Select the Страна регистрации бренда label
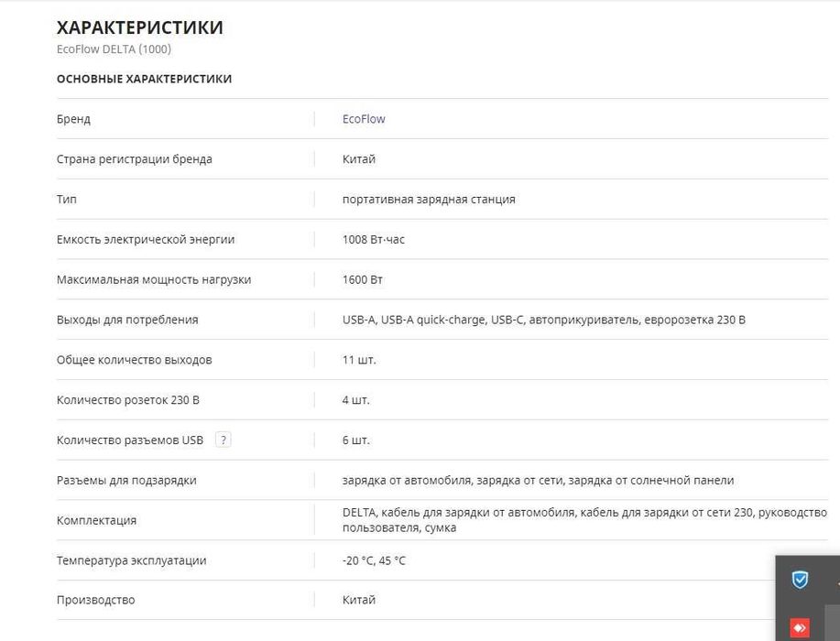 [134, 159]
